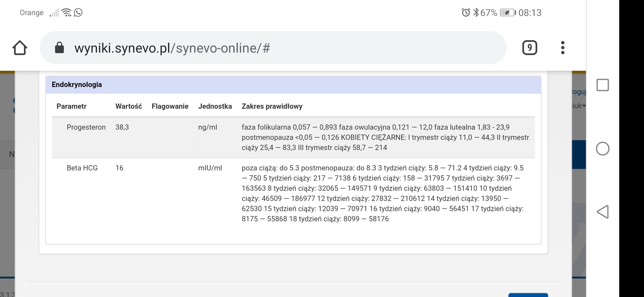This screenshot has width=644, height=297.
Task: Select the Progesteron result row
Action: tap(86, 127)
